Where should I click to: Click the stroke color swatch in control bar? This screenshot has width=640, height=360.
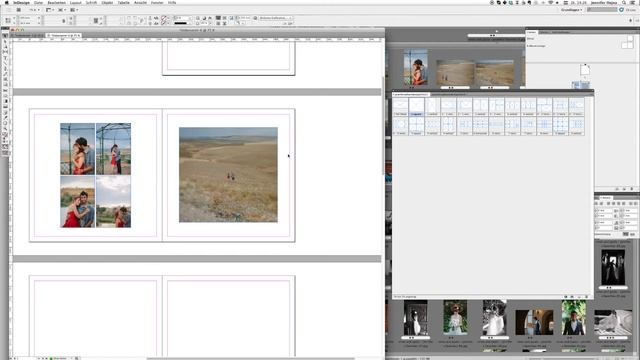tap(164, 23)
